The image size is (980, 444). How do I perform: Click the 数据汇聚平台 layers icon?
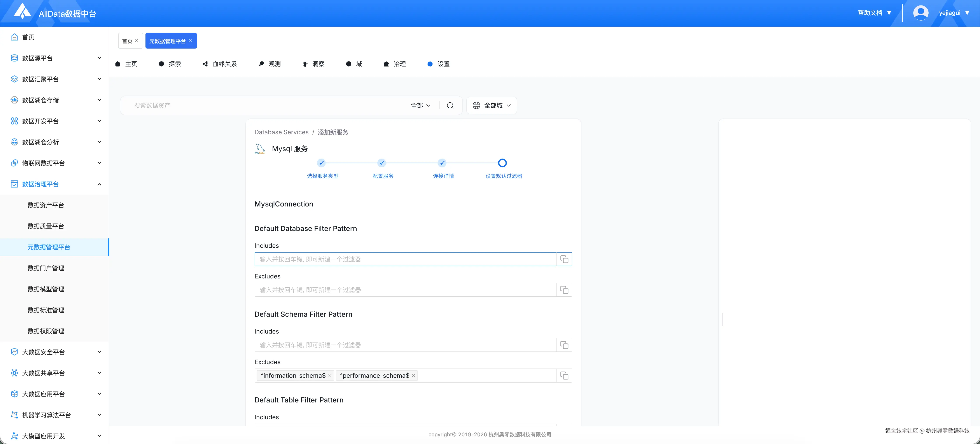[14, 79]
